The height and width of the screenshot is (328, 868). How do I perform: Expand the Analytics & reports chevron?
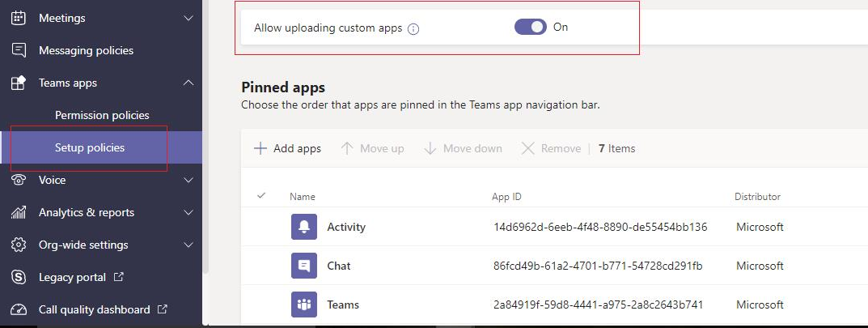pos(188,212)
